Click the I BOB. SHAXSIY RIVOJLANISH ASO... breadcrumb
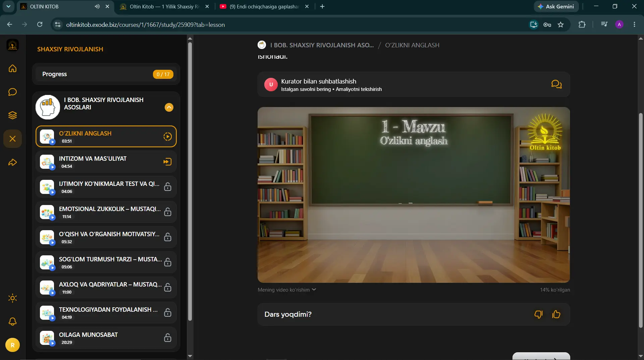 [322, 45]
